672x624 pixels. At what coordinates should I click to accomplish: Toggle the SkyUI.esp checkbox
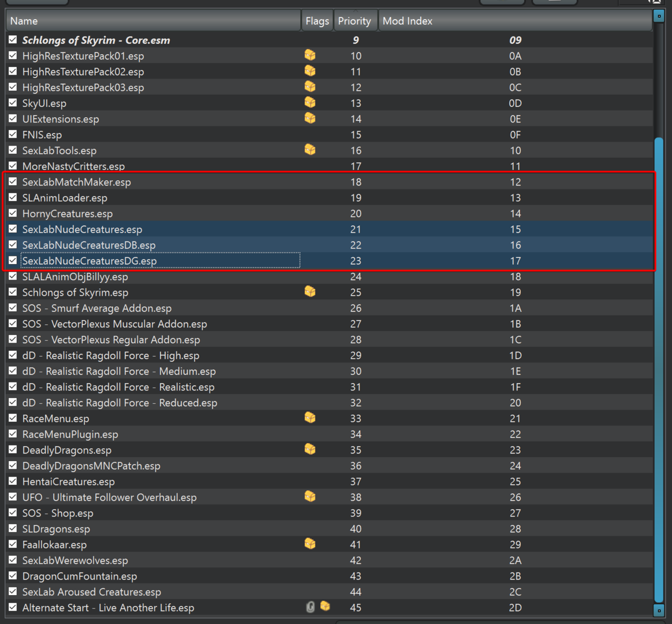13,103
